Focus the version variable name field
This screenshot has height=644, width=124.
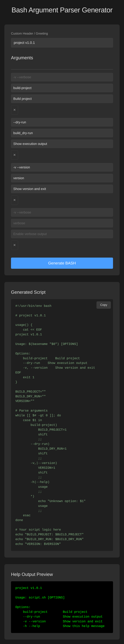pyautogui.click(x=62, y=178)
